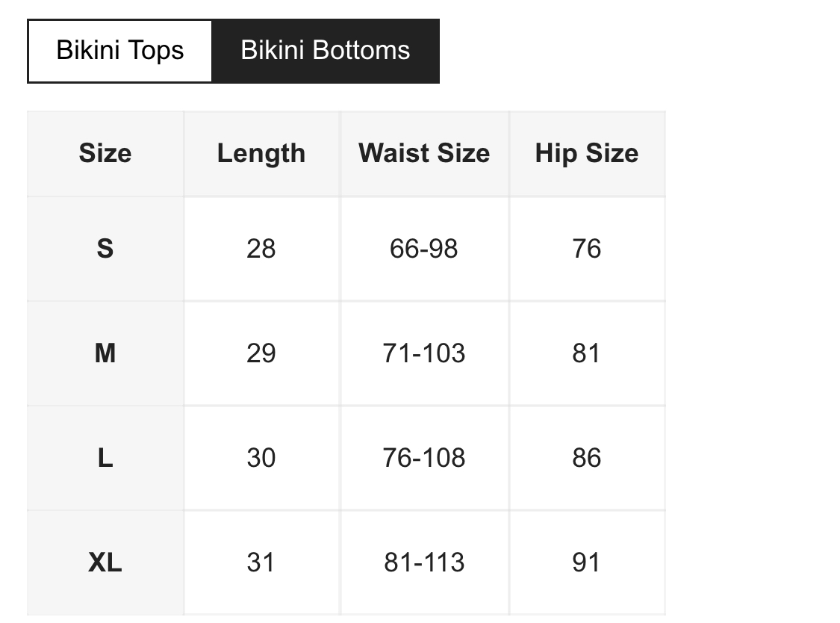The image size is (840, 623).
Task: Click the length value 30 for size L
Action: (x=261, y=457)
